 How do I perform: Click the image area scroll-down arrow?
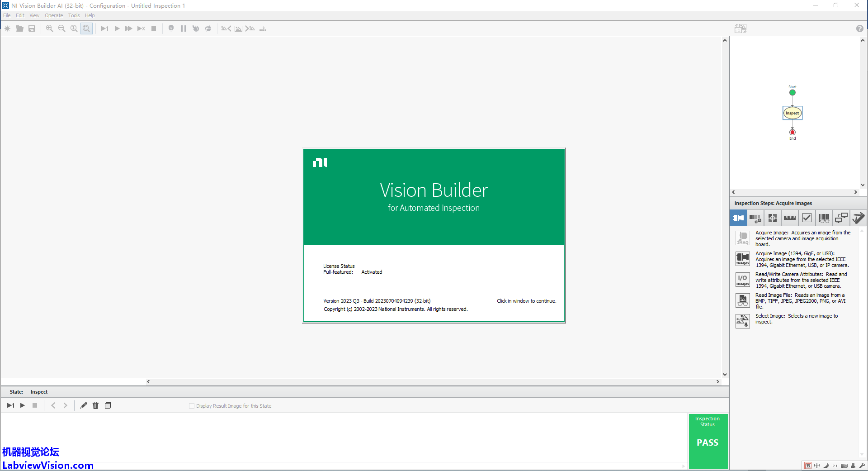tap(725, 375)
